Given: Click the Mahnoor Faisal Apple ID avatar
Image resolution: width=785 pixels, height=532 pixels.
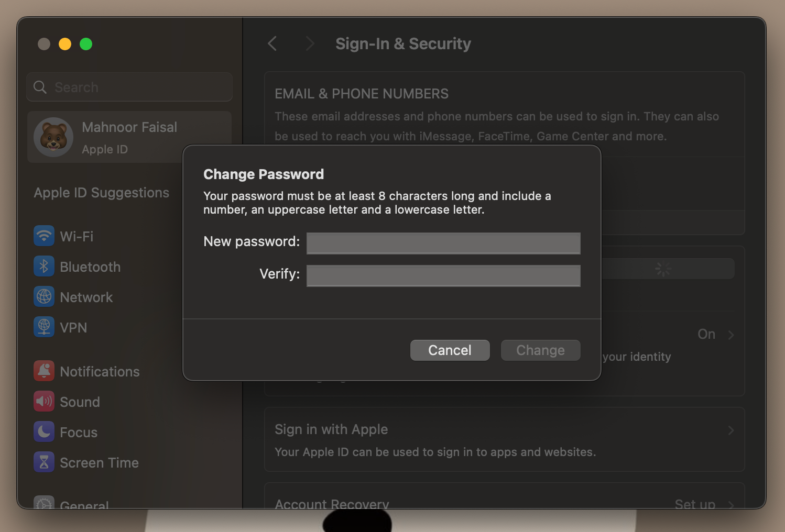Looking at the screenshot, I should (x=53, y=137).
